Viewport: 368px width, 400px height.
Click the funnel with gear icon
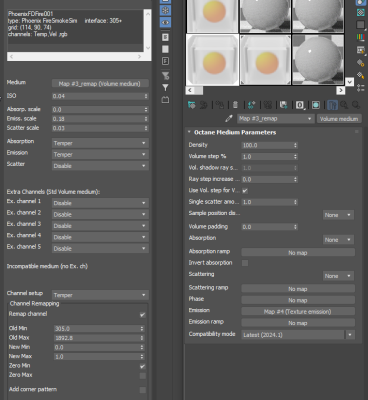coord(165,75)
